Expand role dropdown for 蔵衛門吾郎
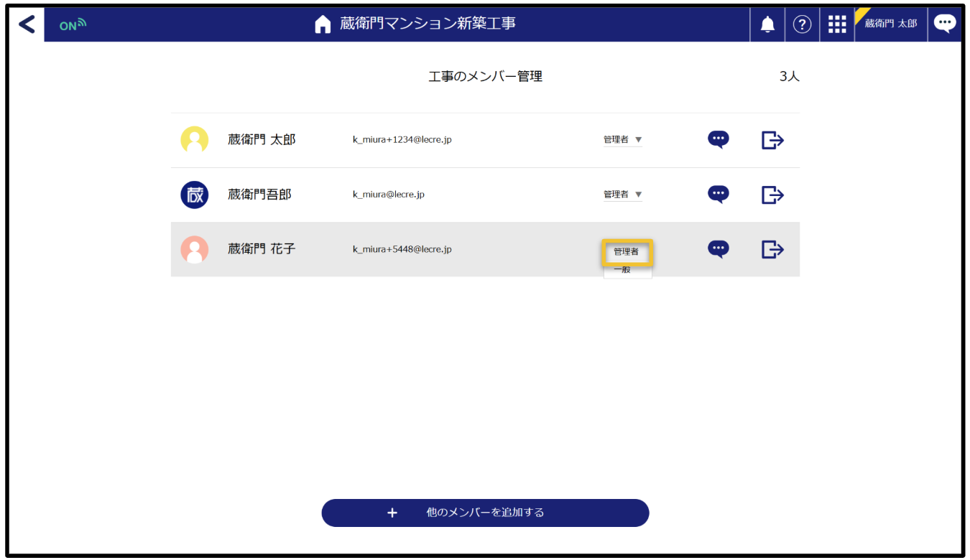Viewport: 970px width, 560px height. (x=622, y=195)
